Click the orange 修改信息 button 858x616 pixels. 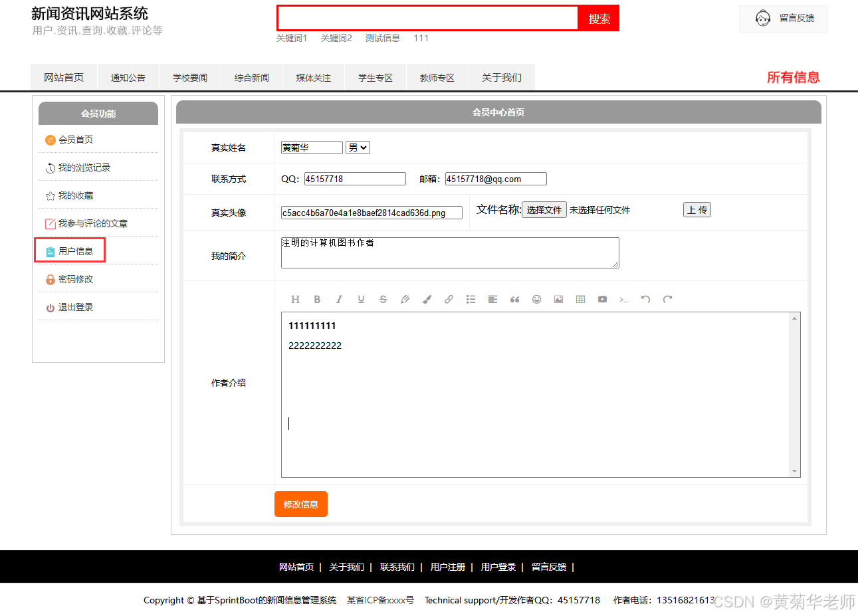(x=301, y=504)
